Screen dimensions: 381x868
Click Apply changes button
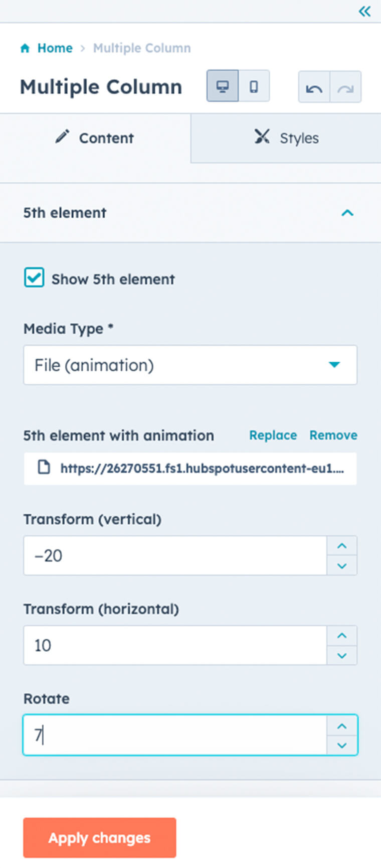click(99, 837)
